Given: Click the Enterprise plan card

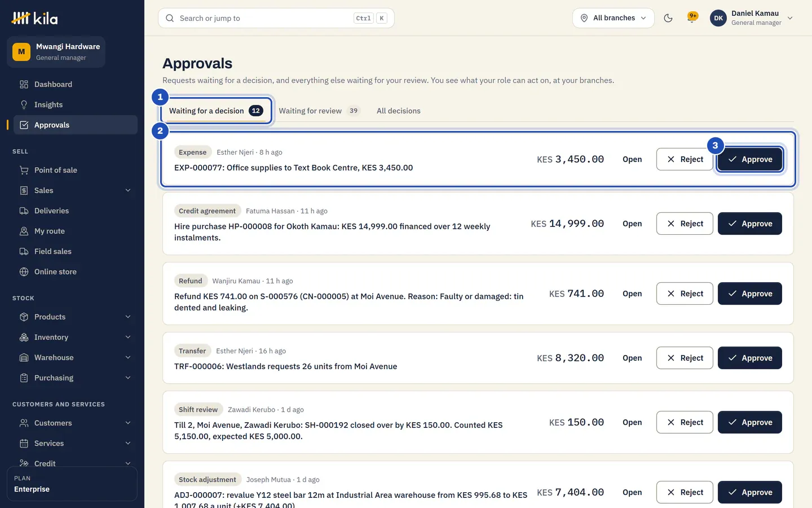Looking at the screenshot, I should [x=72, y=484].
